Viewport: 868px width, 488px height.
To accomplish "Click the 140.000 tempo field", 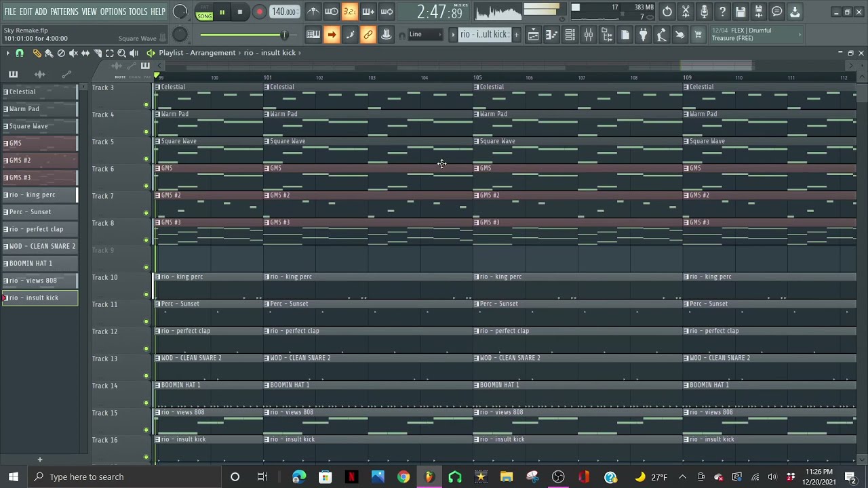I will point(284,12).
